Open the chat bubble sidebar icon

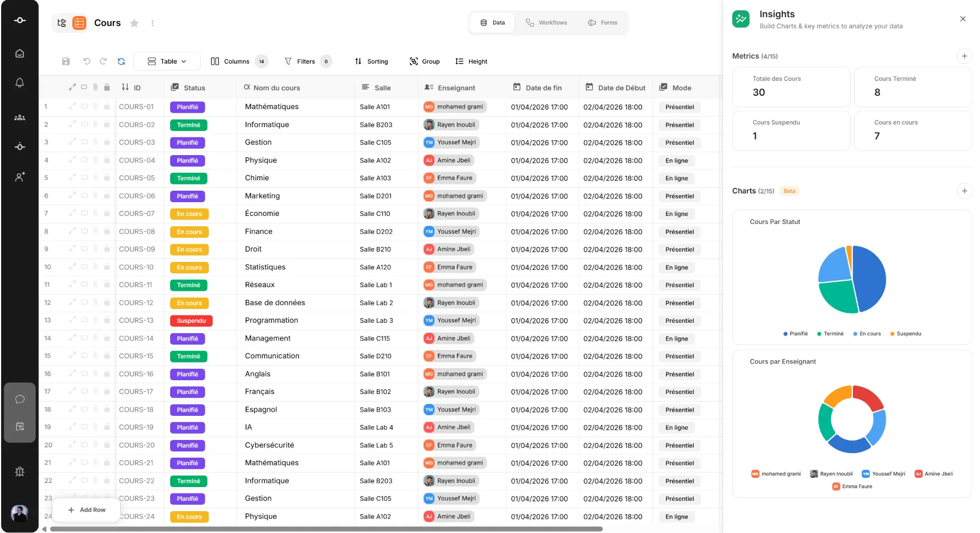coord(20,399)
